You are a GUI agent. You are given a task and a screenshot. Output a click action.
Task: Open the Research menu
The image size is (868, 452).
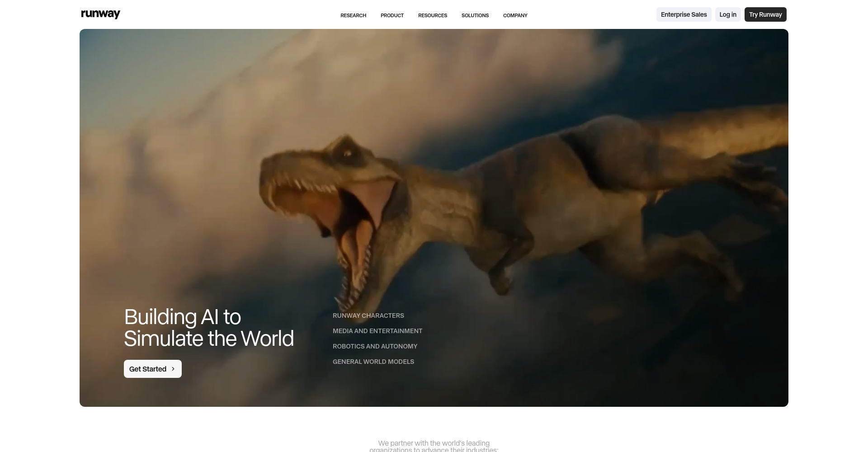[353, 15]
